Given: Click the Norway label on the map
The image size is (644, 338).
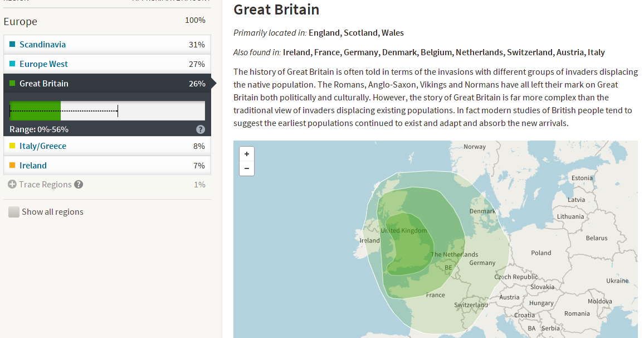Looking at the screenshot, I should click(x=475, y=147).
